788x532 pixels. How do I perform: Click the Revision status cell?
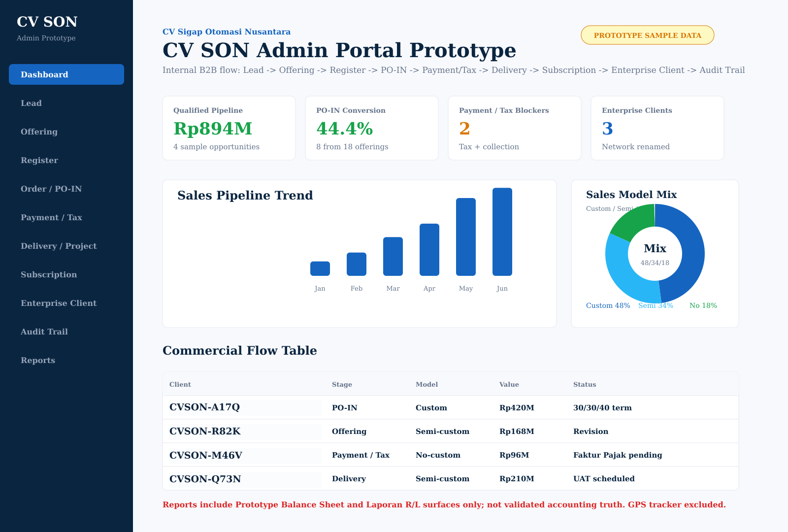tap(591, 432)
